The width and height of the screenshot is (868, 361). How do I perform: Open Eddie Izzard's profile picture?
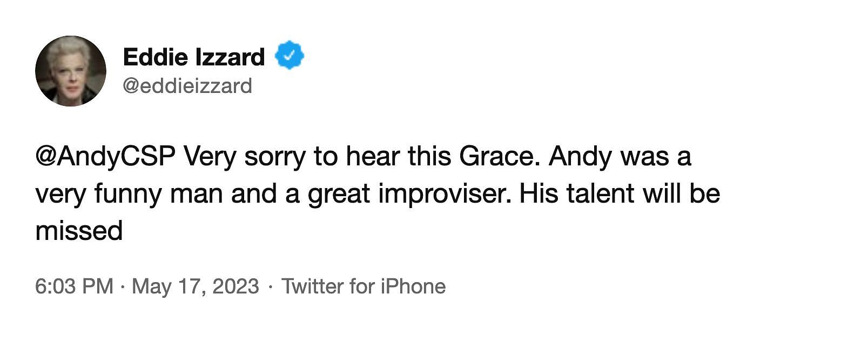(71, 71)
